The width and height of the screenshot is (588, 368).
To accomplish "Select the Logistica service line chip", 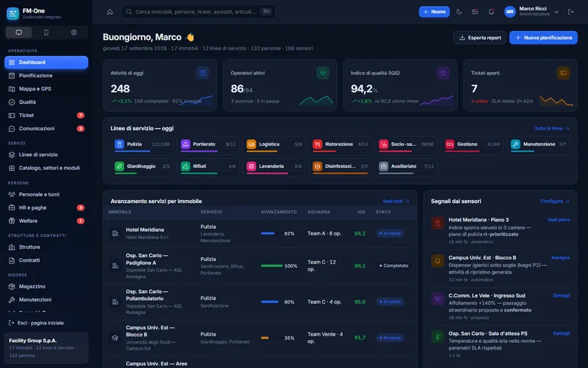I will coord(274,145).
